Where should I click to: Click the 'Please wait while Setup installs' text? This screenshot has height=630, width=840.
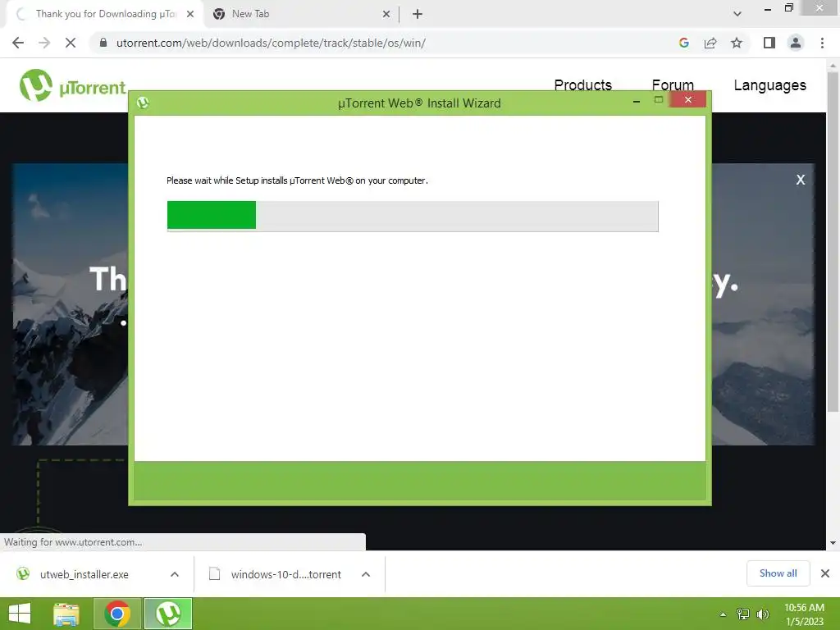click(297, 180)
